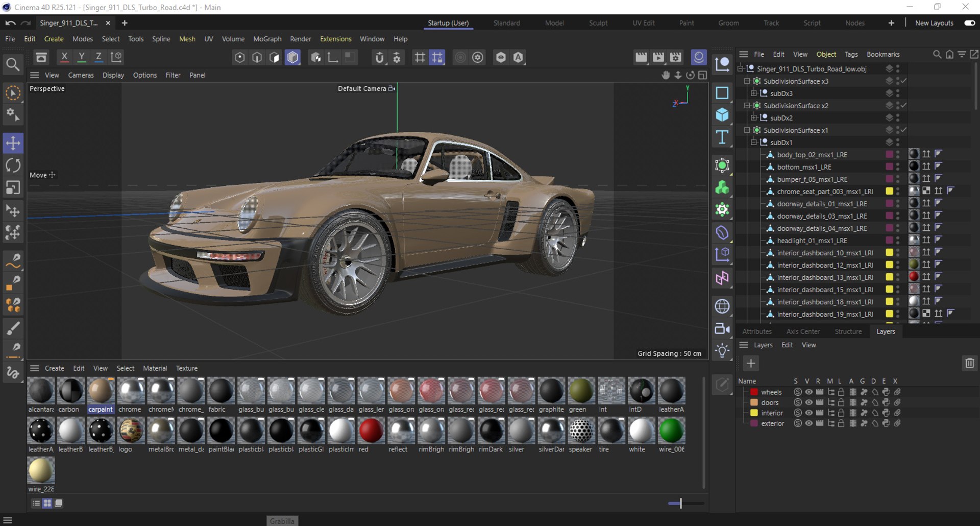The width and height of the screenshot is (980, 526).
Task: Toggle enable checkmark of SubdivisionSurface x2
Action: (x=904, y=105)
